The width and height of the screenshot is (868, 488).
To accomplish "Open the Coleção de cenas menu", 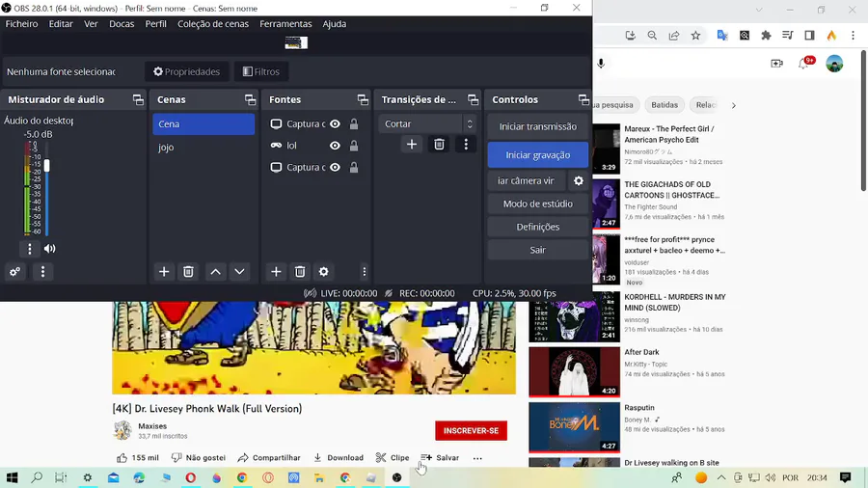I will point(212,24).
